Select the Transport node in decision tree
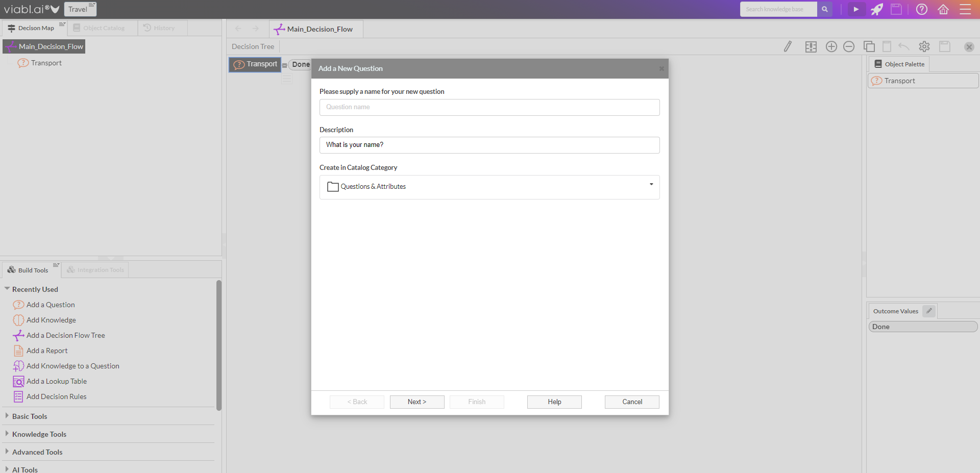Screen dimensions: 980x473 (255, 64)
